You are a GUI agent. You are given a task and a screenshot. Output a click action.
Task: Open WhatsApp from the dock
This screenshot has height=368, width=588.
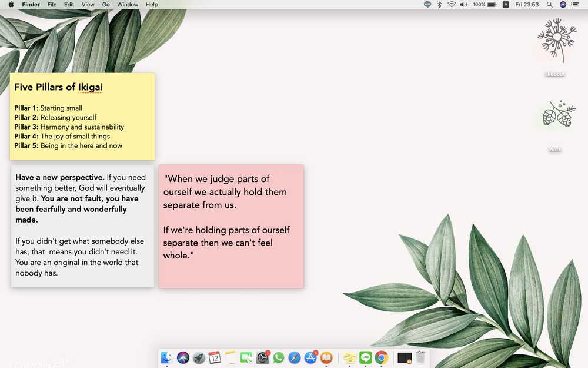279,357
